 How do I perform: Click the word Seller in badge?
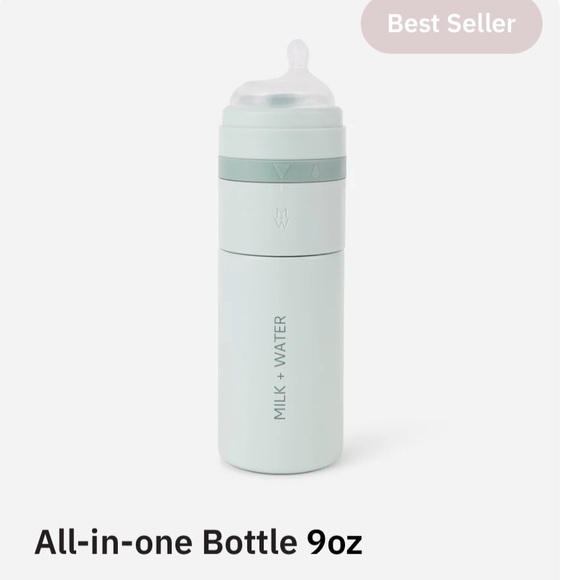(481, 24)
